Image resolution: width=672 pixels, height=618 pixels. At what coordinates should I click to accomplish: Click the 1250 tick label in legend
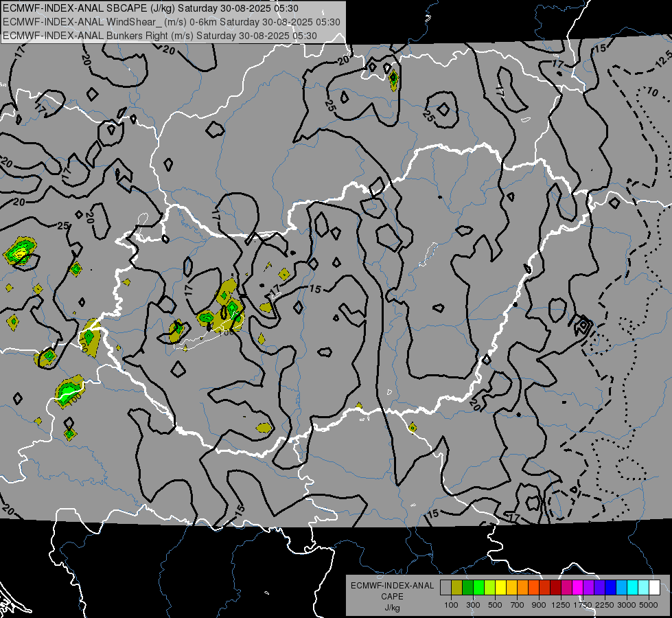(561, 605)
